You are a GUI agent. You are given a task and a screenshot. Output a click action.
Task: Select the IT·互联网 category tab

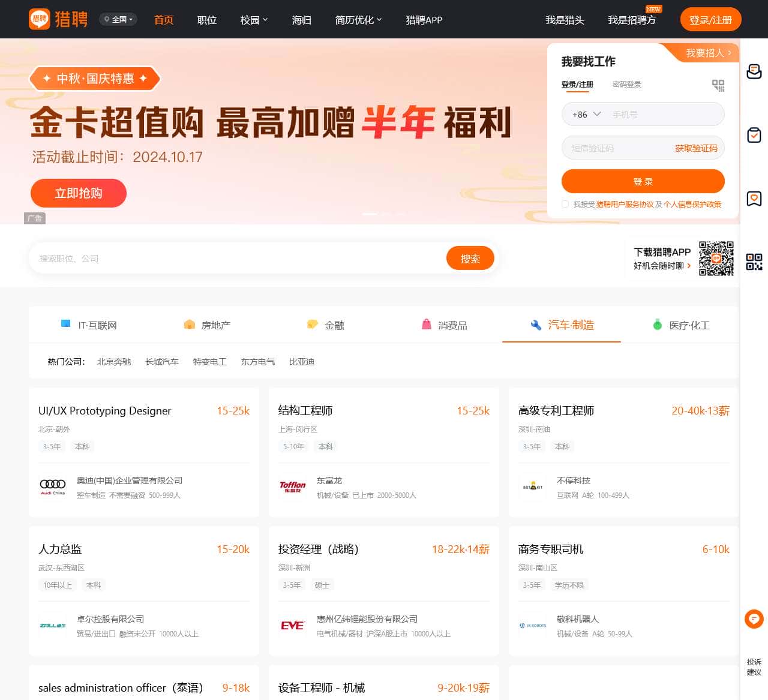click(x=89, y=325)
